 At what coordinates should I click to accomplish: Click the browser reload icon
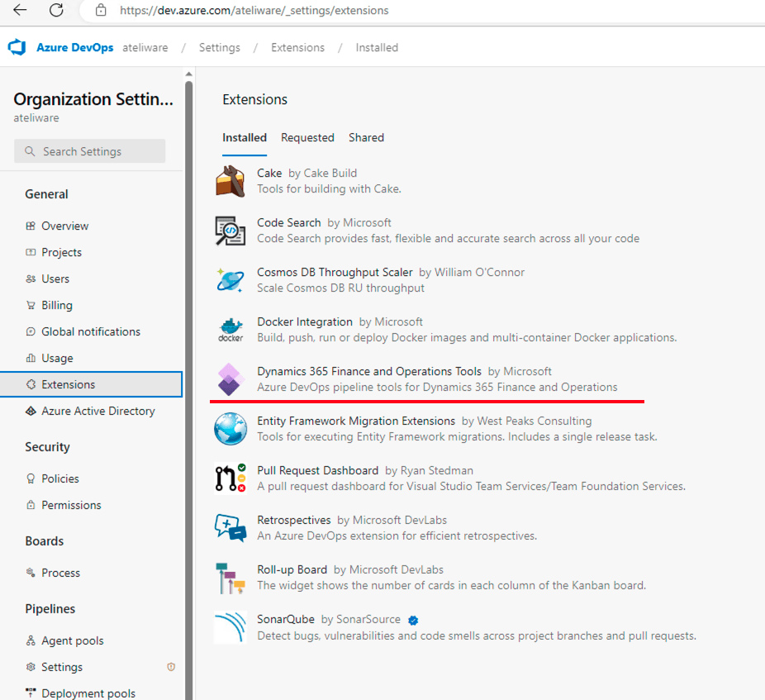56,10
